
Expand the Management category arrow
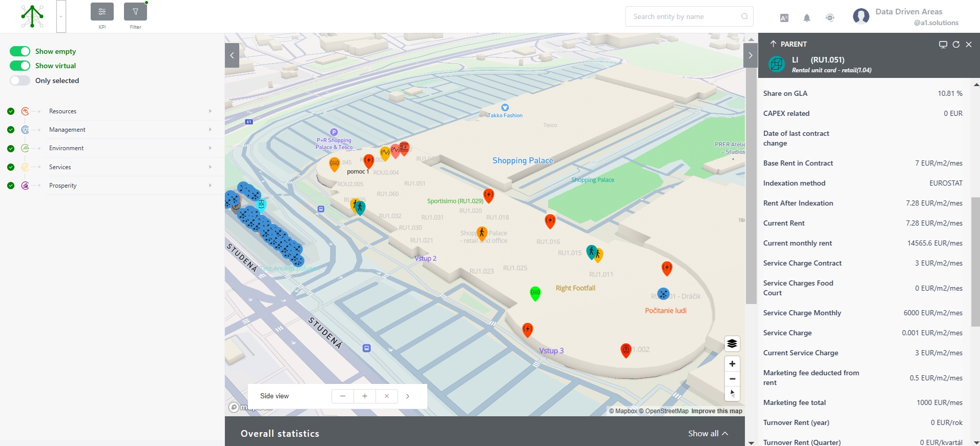210,130
